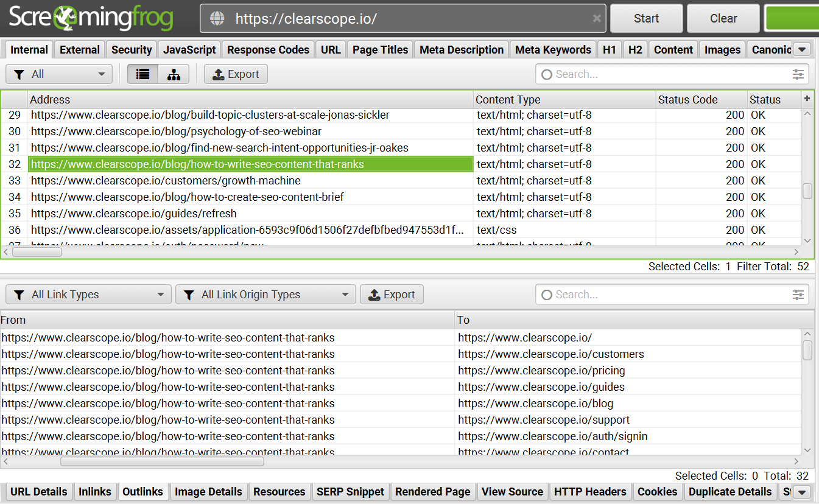This screenshot has height=504, width=819.
Task: Select the Outlinks bottom tab
Action: [x=143, y=492]
